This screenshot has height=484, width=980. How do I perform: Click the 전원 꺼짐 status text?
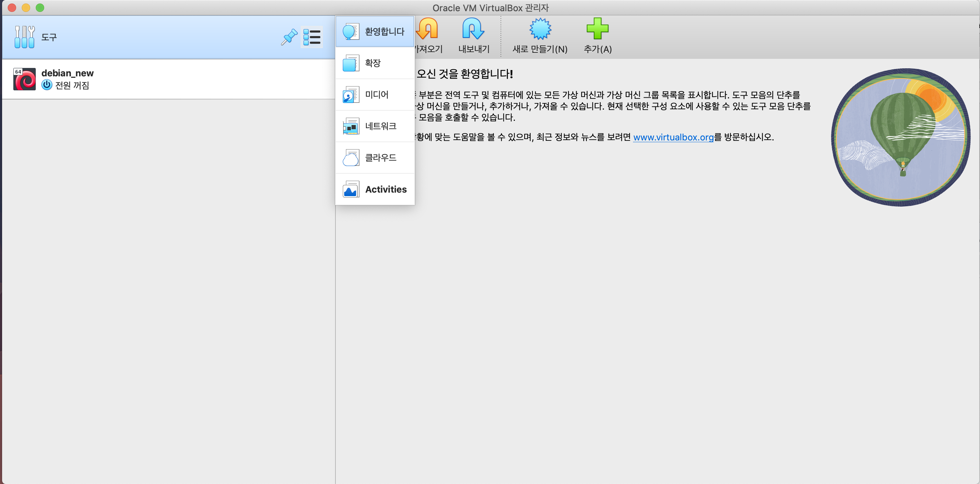pos(72,85)
